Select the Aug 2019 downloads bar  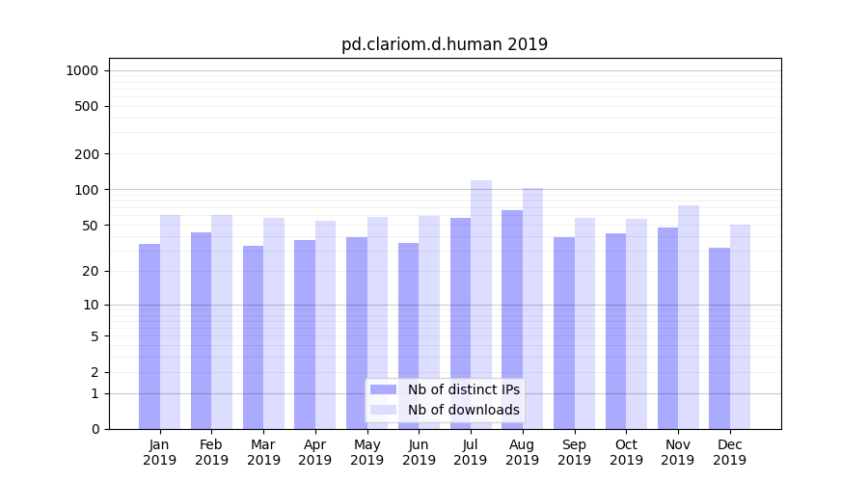[533, 308]
